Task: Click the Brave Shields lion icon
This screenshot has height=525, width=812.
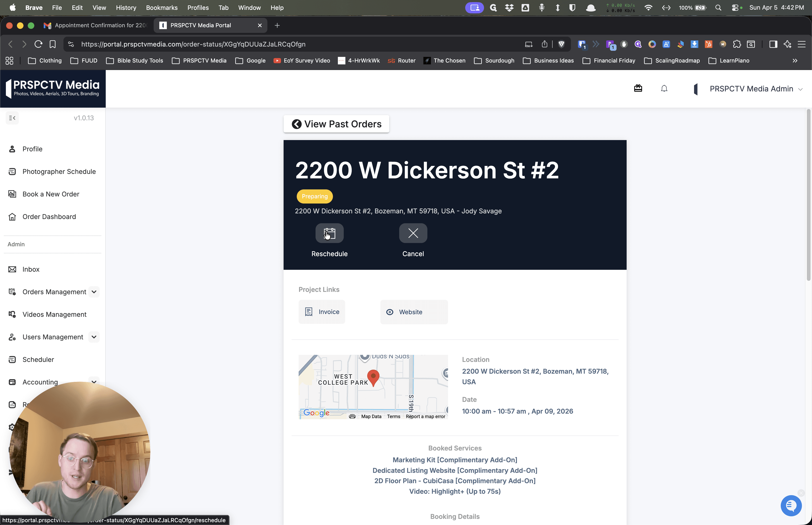Action: click(x=561, y=44)
